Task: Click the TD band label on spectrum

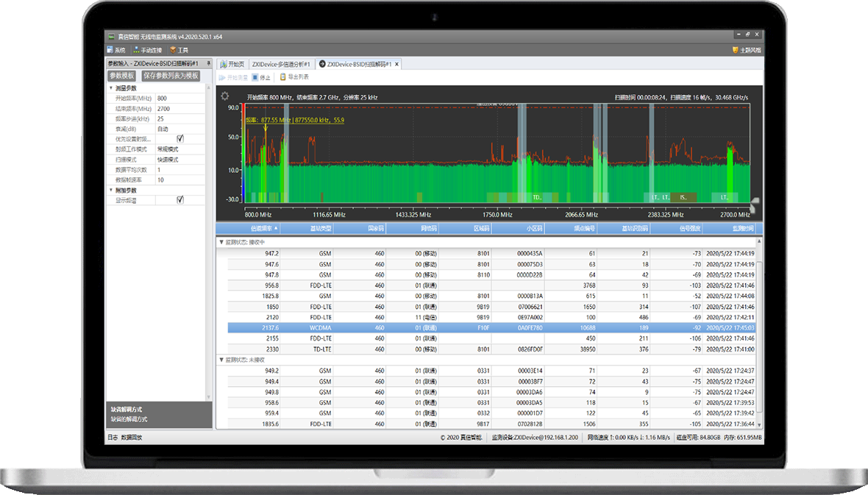Action: [536, 197]
